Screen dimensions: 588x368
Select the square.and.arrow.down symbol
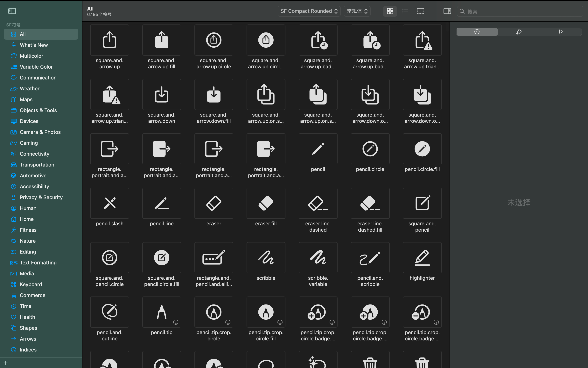[x=162, y=94]
